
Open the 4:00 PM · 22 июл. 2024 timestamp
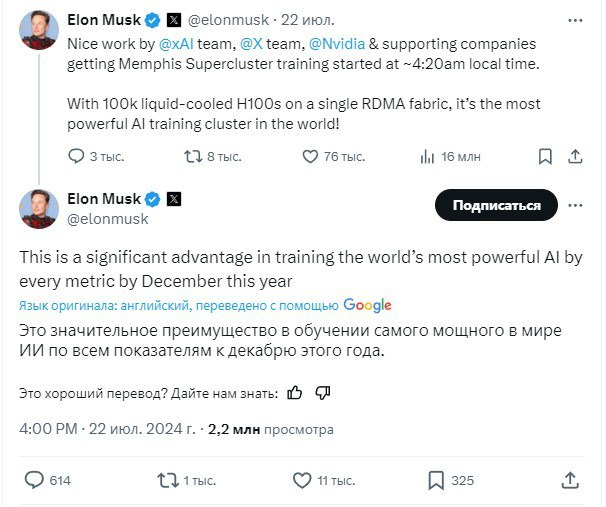click(x=108, y=429)
